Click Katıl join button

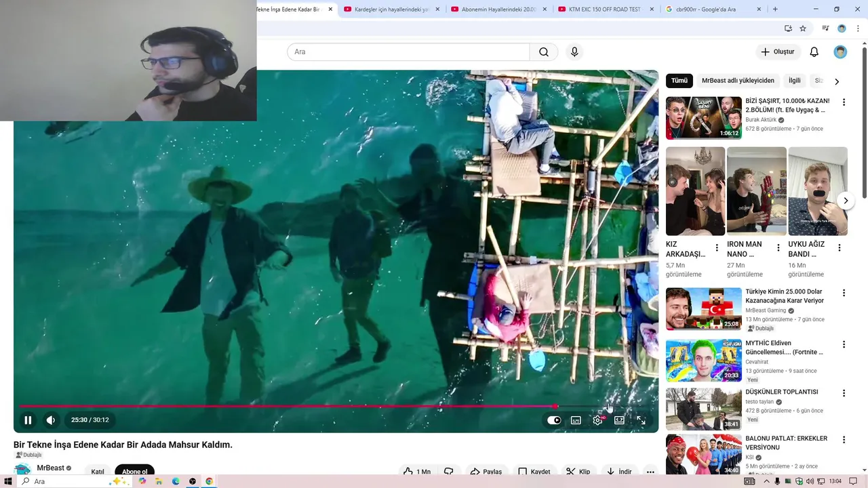click(x=98, y=472)
